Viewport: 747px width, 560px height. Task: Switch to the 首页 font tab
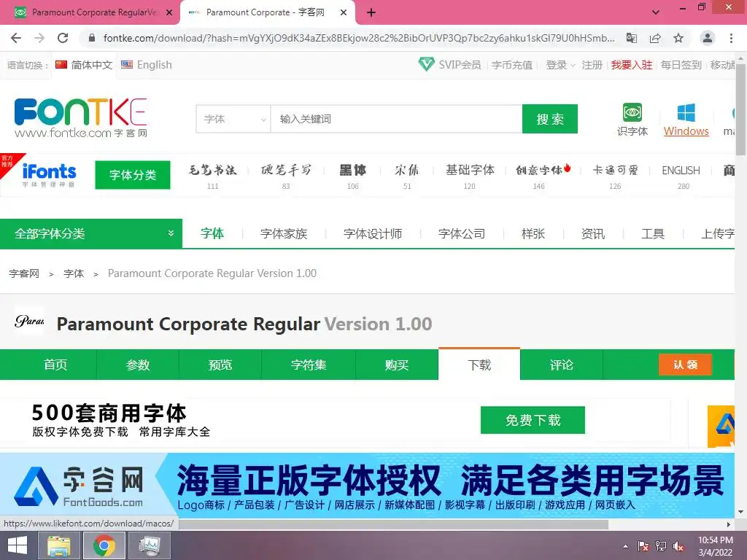tap(55, 365)
